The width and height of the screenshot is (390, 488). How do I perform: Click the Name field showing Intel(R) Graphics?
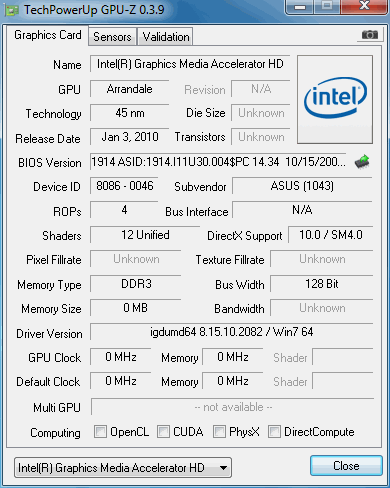190,64
